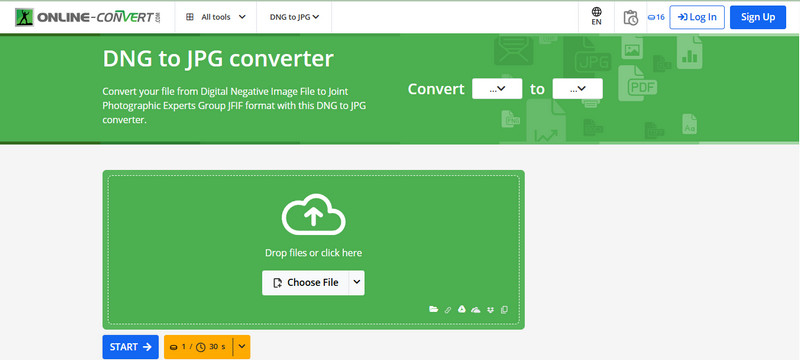Image resolution: width=800 pixels, height=360 pixels.
Task: Click the Sign Up button
Action: click(758, 17)
